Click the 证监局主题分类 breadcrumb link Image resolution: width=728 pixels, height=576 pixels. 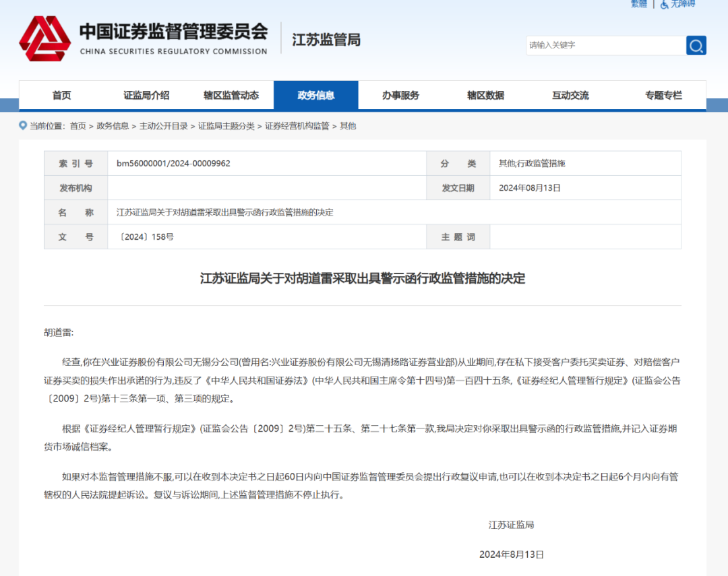point(226,126)
